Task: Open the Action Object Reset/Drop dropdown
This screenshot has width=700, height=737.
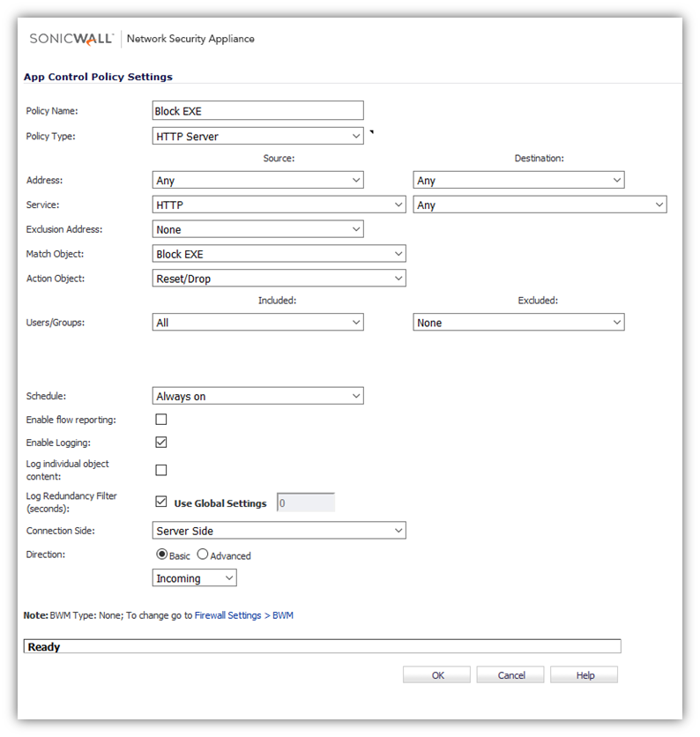Action: (279, 279)
